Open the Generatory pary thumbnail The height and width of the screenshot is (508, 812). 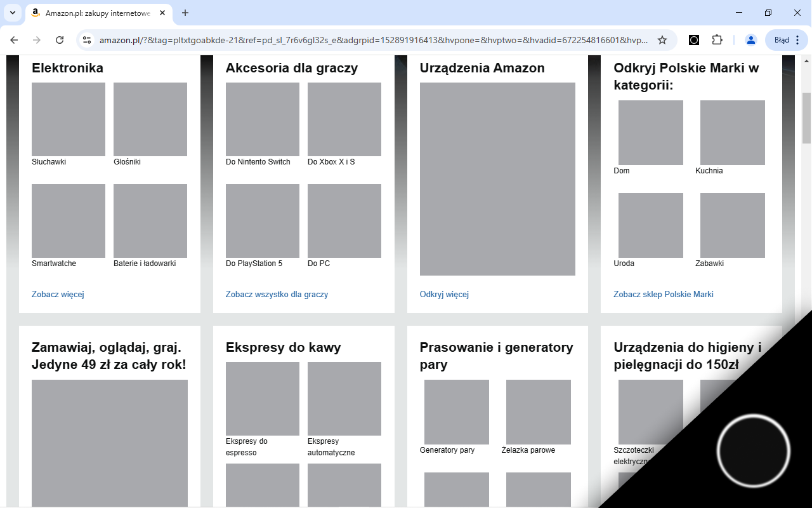coord(457,412)
